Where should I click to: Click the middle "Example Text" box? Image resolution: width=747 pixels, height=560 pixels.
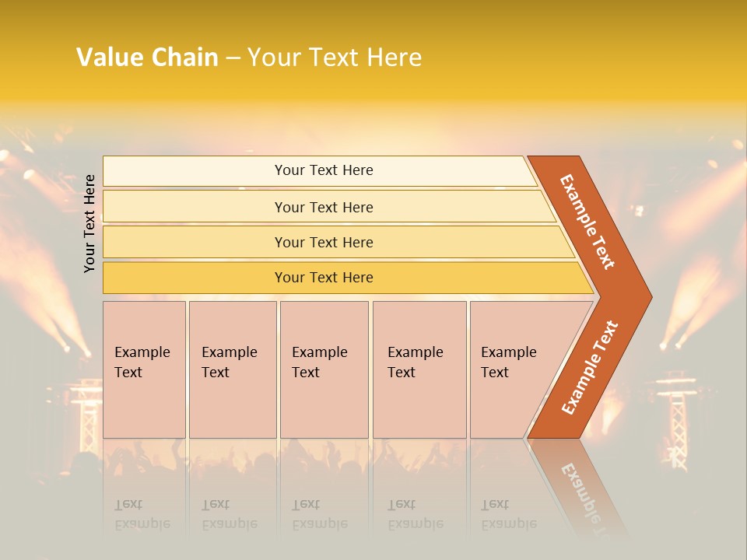tap(324, 369)
